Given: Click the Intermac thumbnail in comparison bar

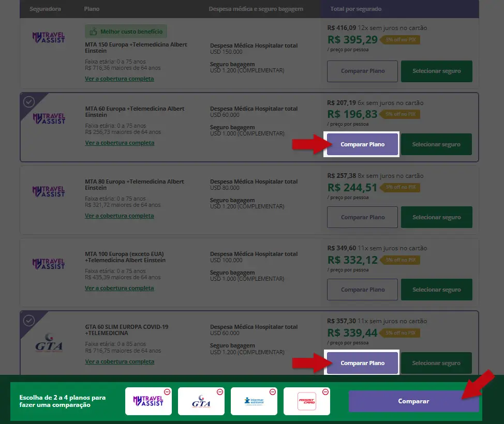Looking at the screenshot, I should click(x=254, y=401).
